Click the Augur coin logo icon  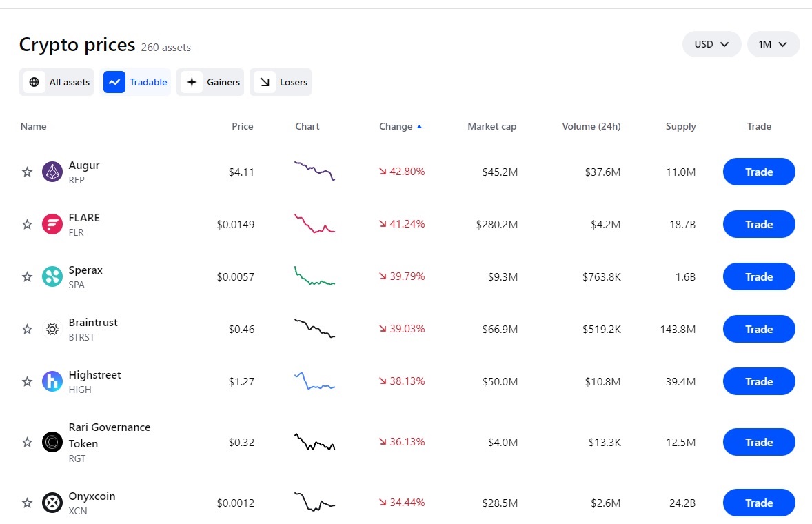pos(52,172)
